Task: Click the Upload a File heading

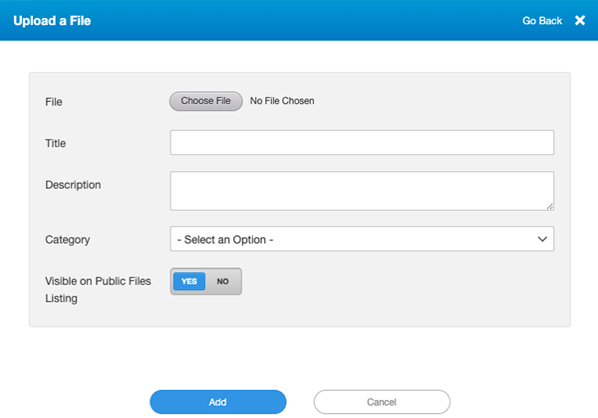Action: [x=52, y=21]
